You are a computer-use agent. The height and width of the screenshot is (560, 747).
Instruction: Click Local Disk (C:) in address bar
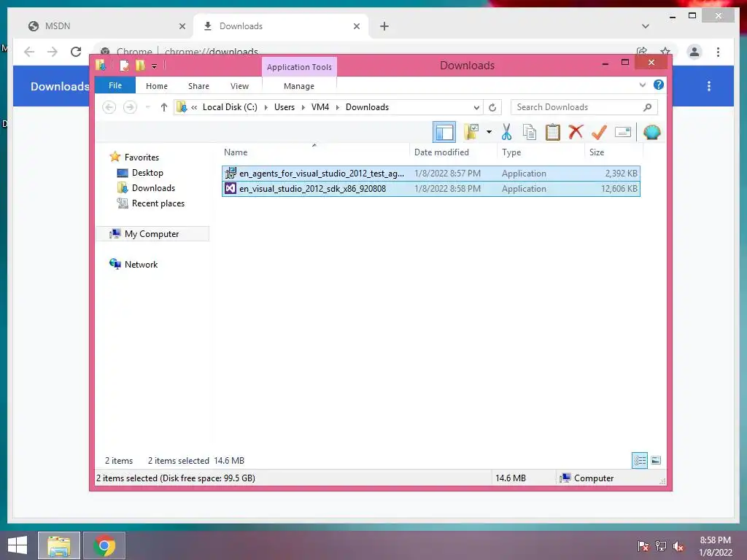230,107
